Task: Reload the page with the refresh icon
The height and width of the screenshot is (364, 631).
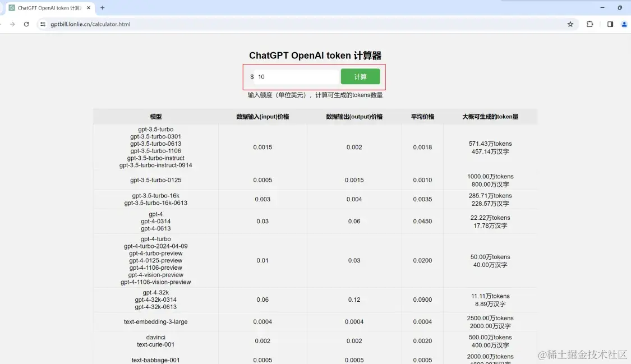Action: [26, 24]
